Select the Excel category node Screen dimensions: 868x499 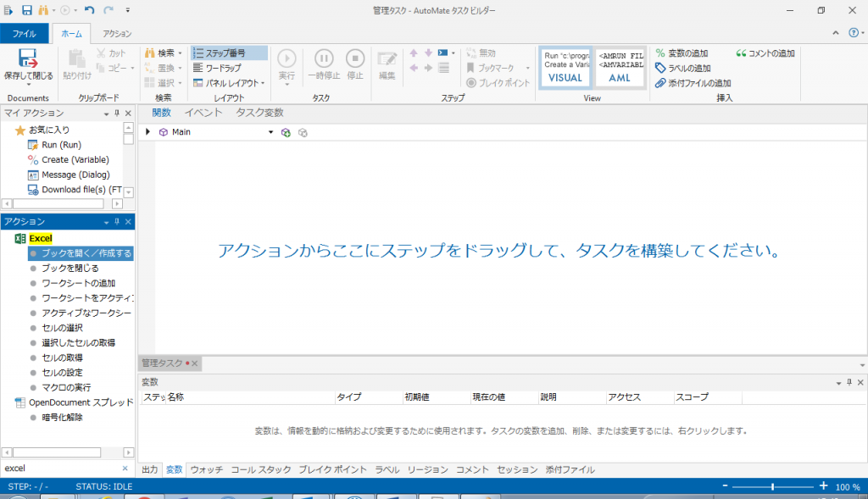tap(41, 238)
